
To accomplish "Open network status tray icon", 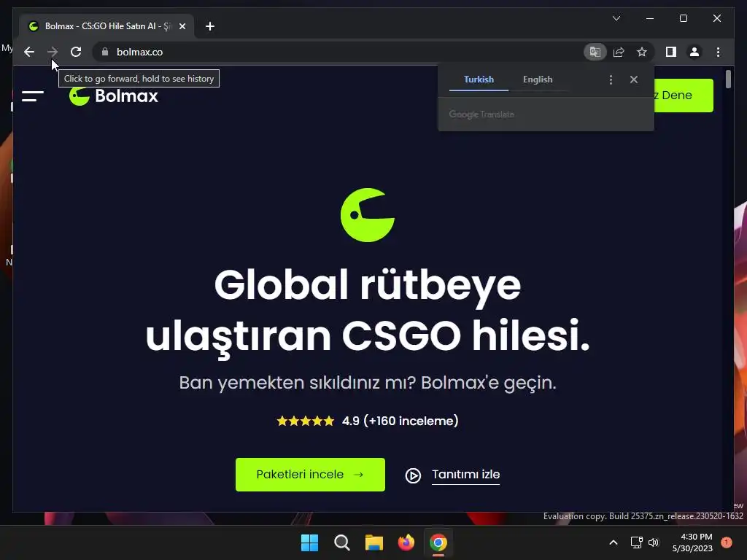I will pyautogui.click(x=636, y=542).
